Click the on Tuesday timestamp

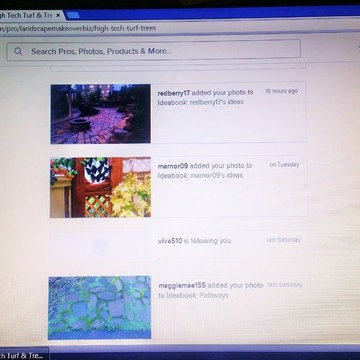pos(284,165)
